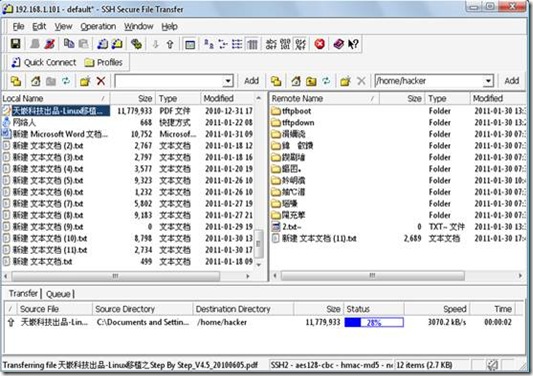Click the remote pane horizontal scrollbar
The height and width of the screenshot is (376, 533).
(373, 276)
